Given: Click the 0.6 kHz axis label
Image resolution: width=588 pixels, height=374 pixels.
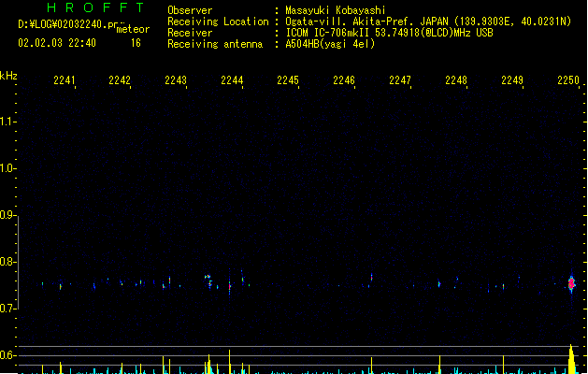Looking at the screenshot, I should pyautogui.click(x=7, y=355).
